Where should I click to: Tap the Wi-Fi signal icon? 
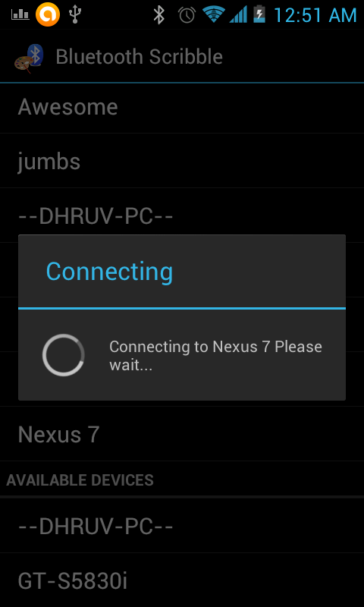point(214,14)
